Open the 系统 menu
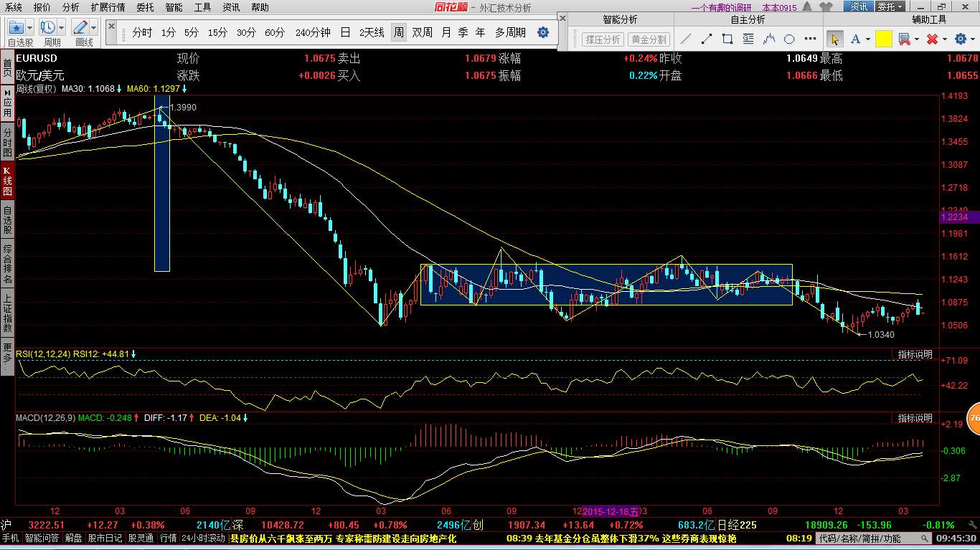Screen dimensions: 980x550 tap(14, 7)
